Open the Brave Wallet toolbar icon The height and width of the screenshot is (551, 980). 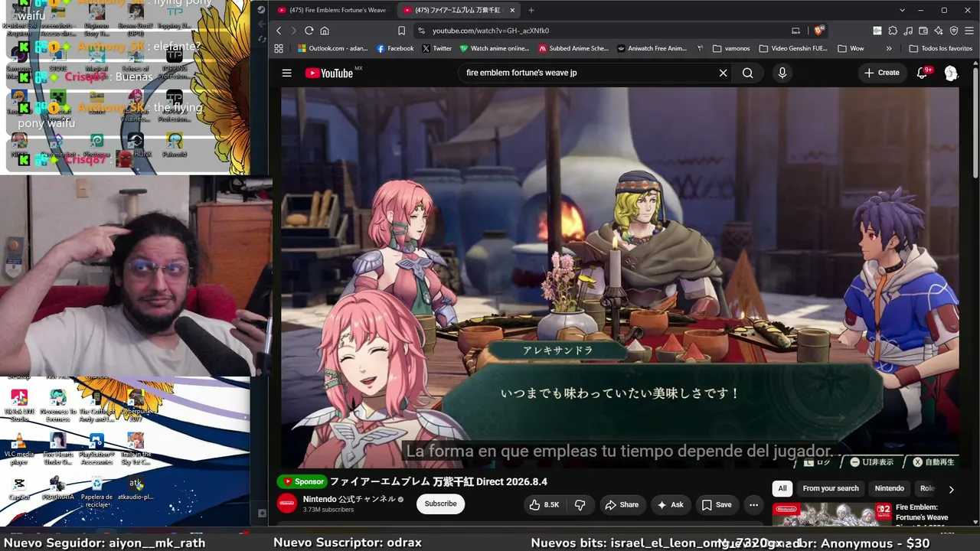(923, 31)
